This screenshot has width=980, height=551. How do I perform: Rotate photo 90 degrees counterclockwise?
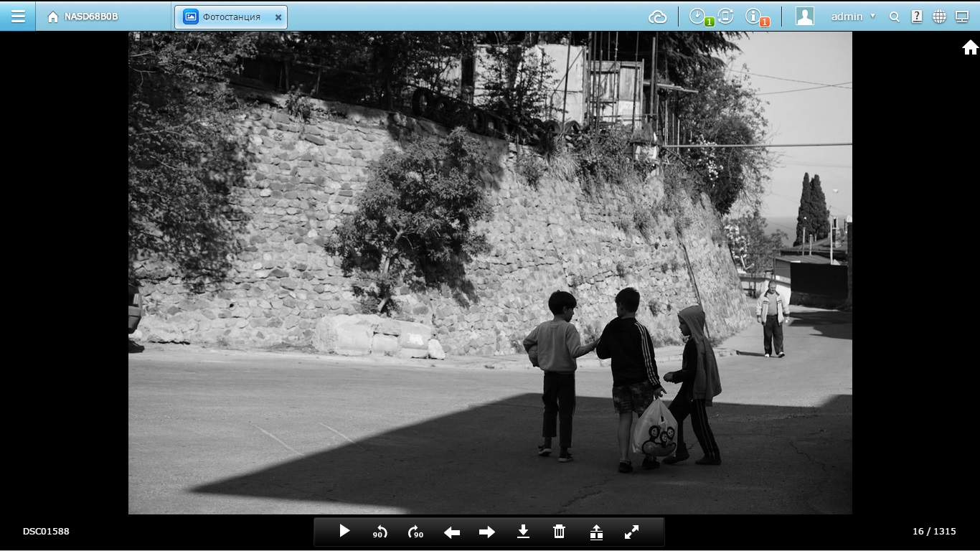tap(380, 532)
